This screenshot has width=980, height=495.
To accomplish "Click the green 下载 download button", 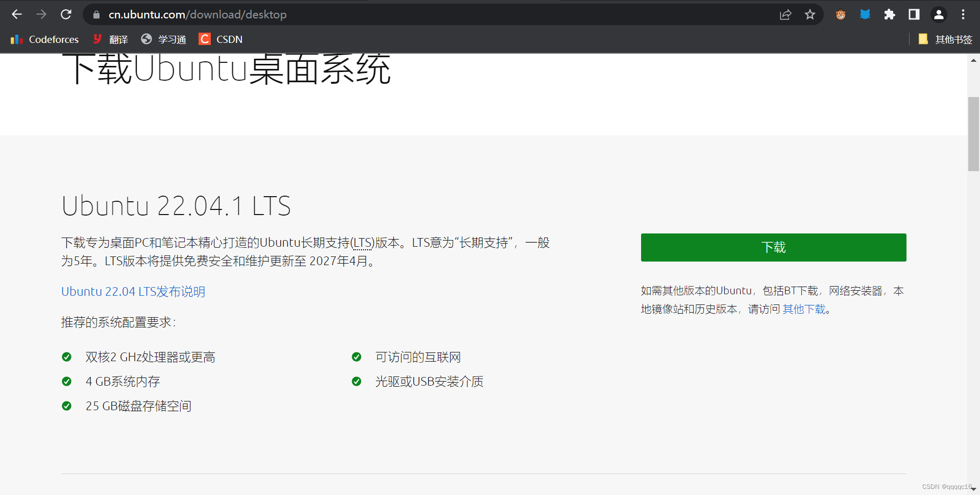I will coord(773,247).
